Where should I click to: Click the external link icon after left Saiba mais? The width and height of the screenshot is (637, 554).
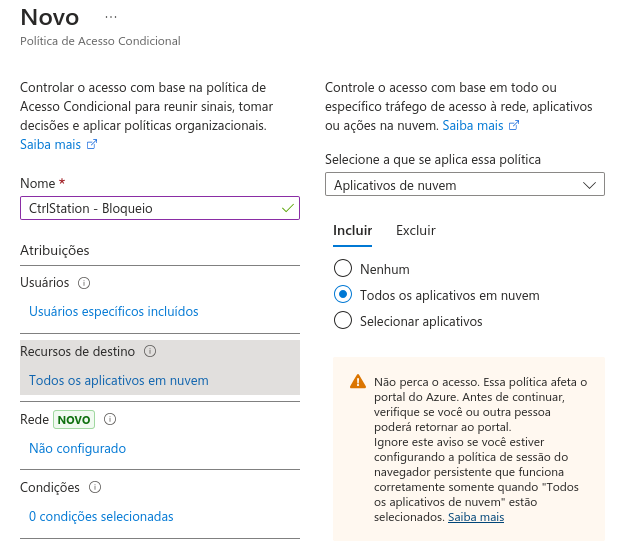coord(92,145)
